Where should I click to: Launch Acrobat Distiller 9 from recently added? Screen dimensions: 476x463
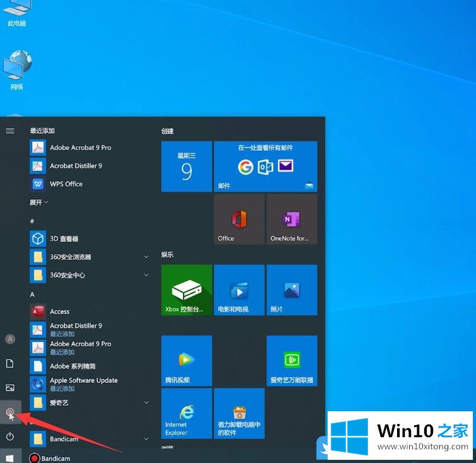point(89,166)
